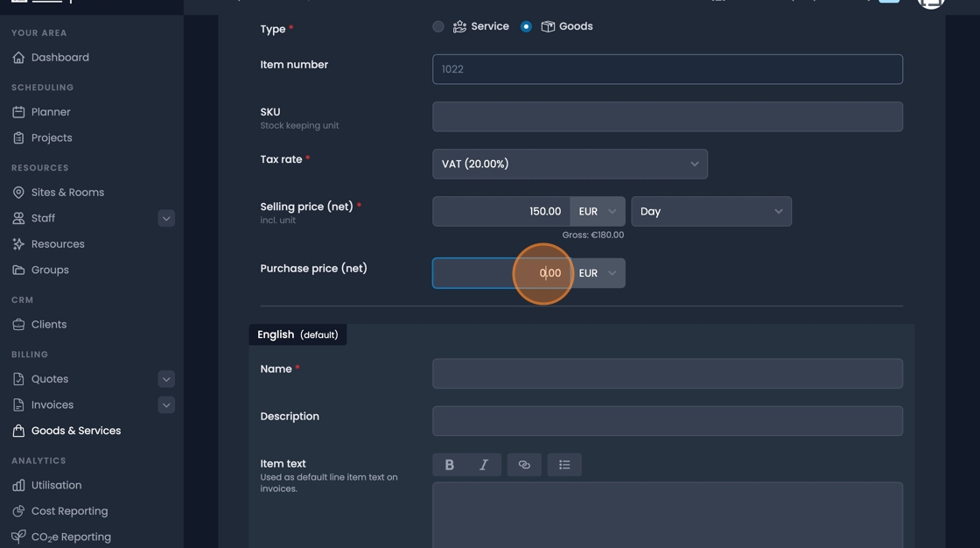Click the Purchase price input field

click(x=490, y=272)
